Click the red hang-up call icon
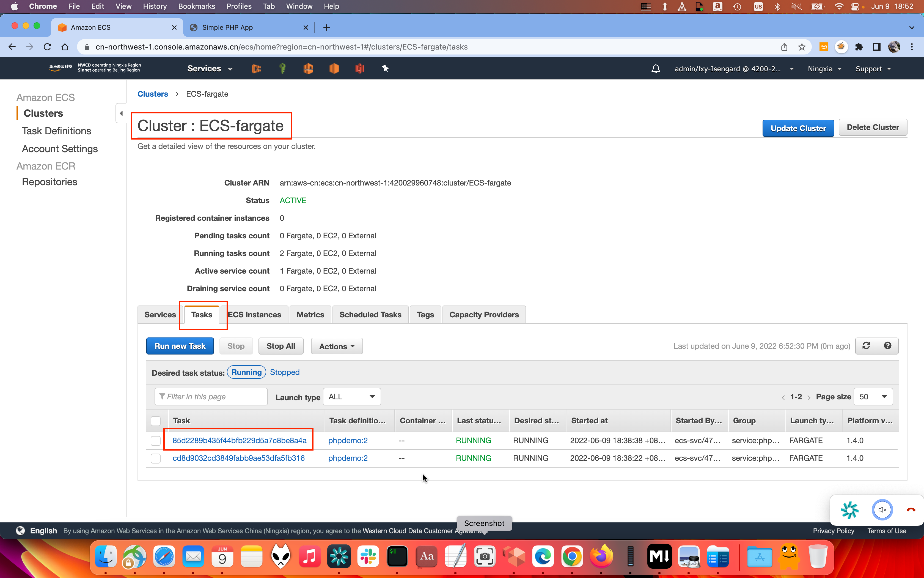Screen dimensions: 924x578 (911, 509)
